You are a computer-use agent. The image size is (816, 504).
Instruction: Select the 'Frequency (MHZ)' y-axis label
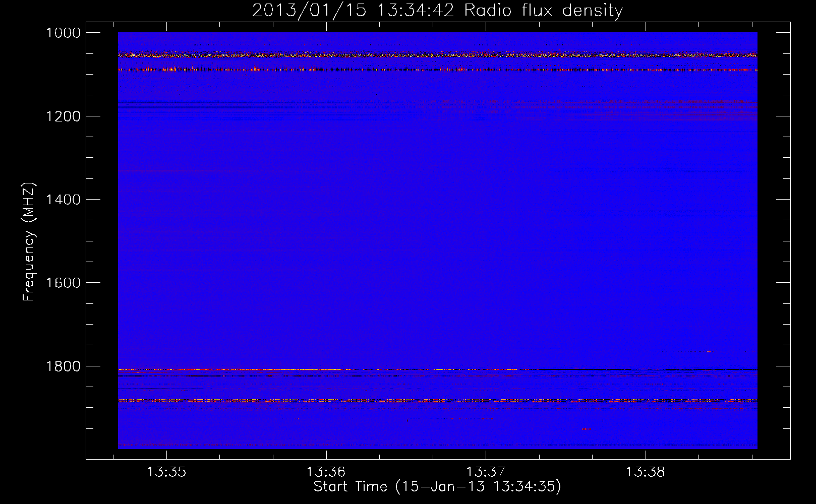[29, 242]
